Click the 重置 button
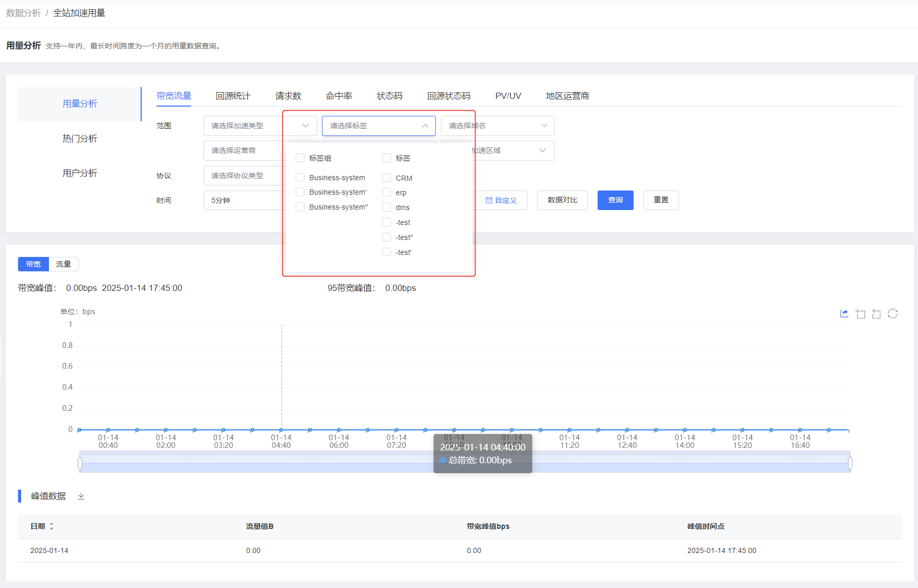The image size is (918, 588). pyautogui.click(x=661, y=200)
